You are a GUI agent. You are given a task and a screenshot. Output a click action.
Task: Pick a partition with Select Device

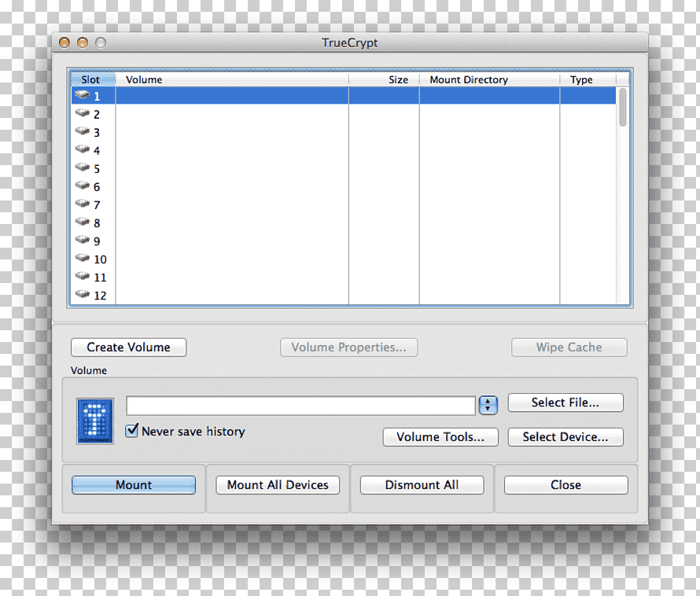pos(566,436)
